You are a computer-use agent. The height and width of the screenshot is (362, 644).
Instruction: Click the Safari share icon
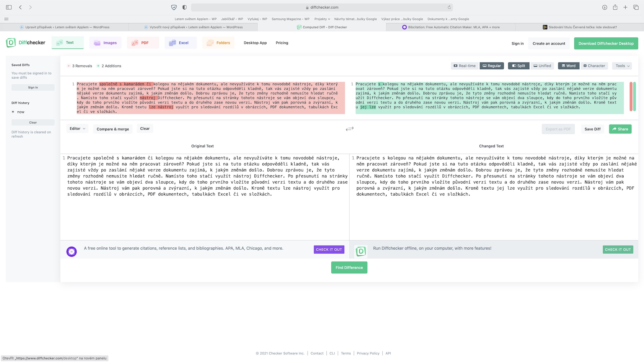(x=615, y=7)
